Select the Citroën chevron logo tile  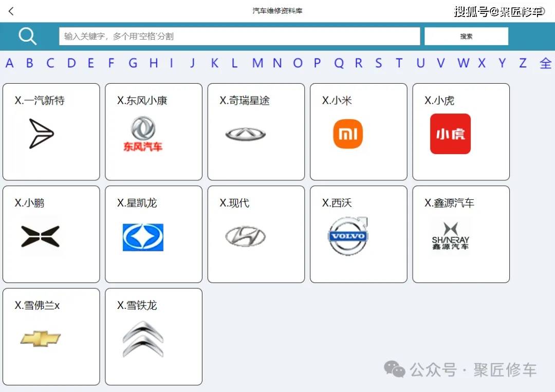click(x=143, y=339)
